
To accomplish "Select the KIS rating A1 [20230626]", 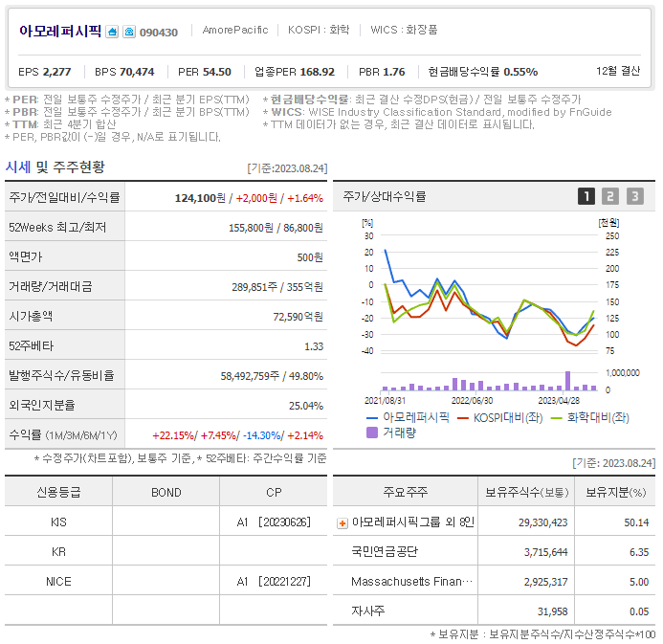I will pos(274,522).
